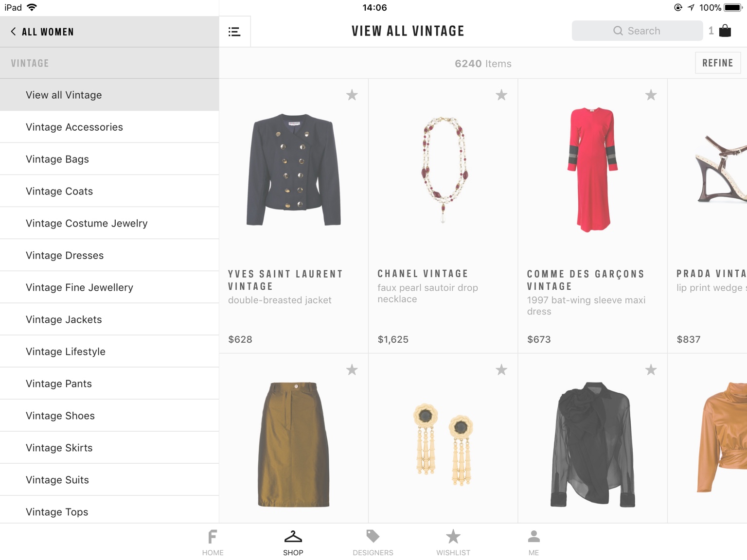The image size is (747, 560).
Task: Open Vintage Shoes category
Action: click(109, 416)
